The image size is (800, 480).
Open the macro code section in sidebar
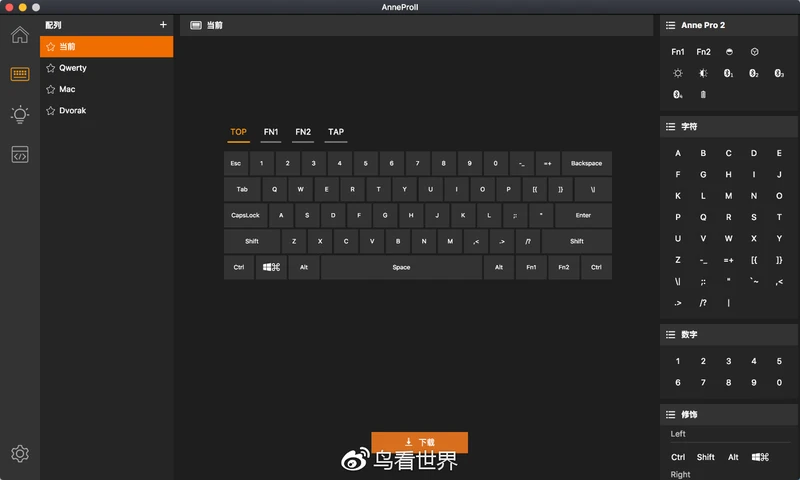[20, 154]
